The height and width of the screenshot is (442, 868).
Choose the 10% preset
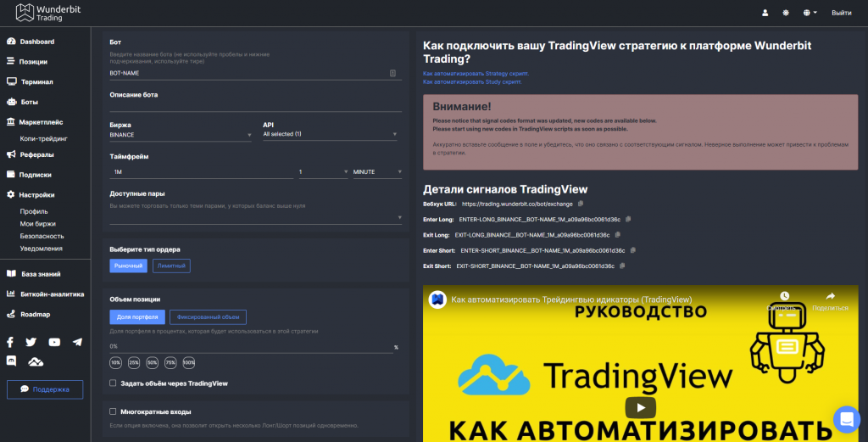click(115, 363)
